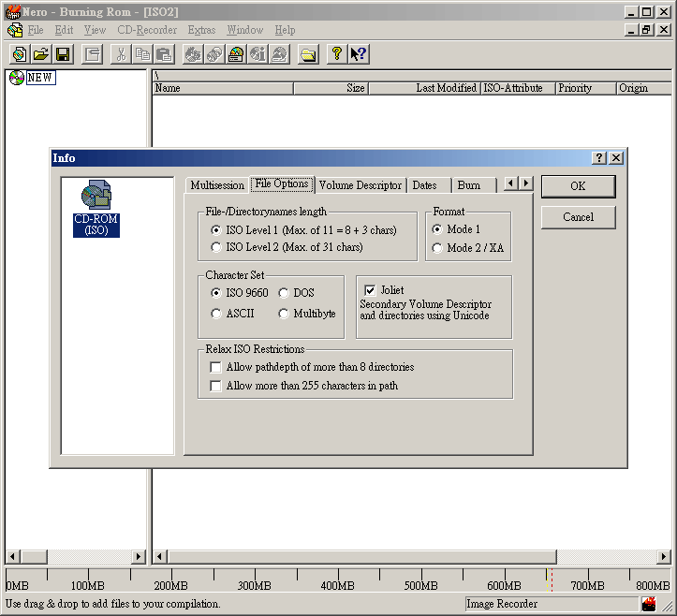
Task: Click the Write CD burn icon
Action: pyautogui.click(x=193, y=54)
